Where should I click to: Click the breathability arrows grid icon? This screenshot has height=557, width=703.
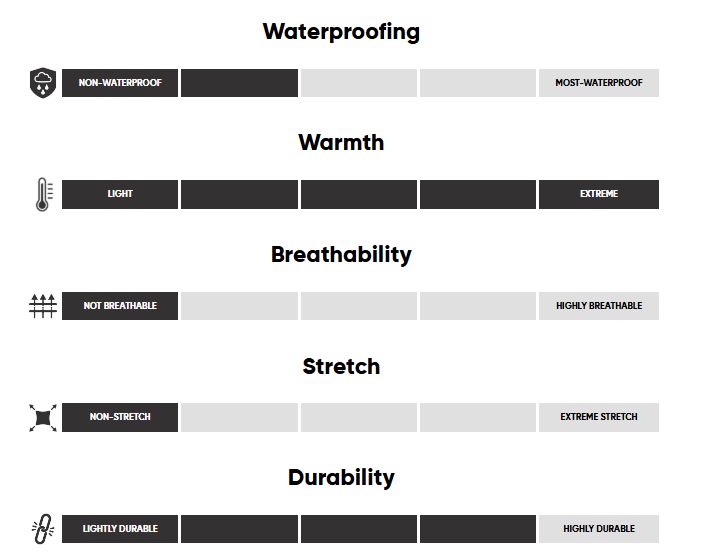coord(42,306)
